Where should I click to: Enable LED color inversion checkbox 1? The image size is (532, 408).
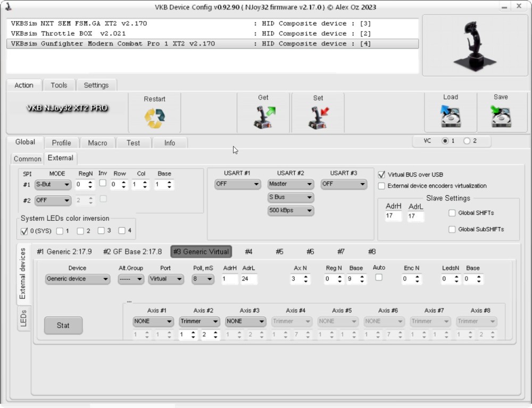60,231
